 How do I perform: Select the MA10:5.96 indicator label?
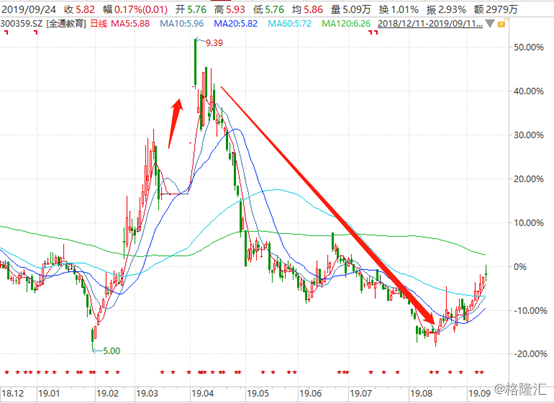182,24
